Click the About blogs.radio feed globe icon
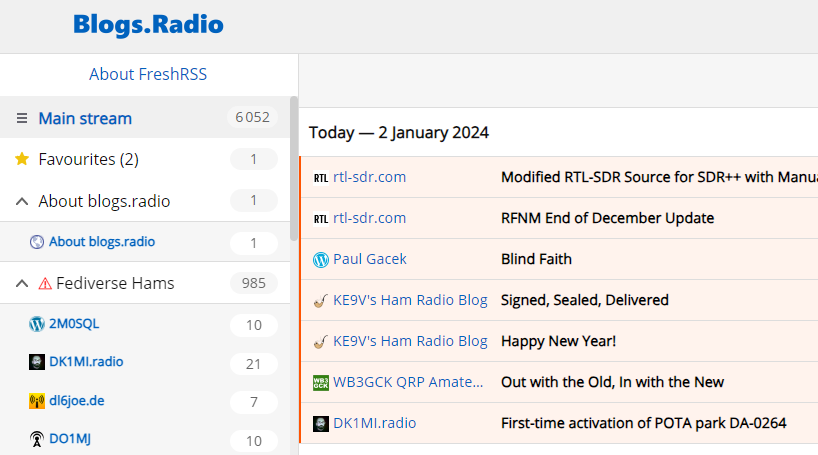818x455 pixels. pos(37,242)
